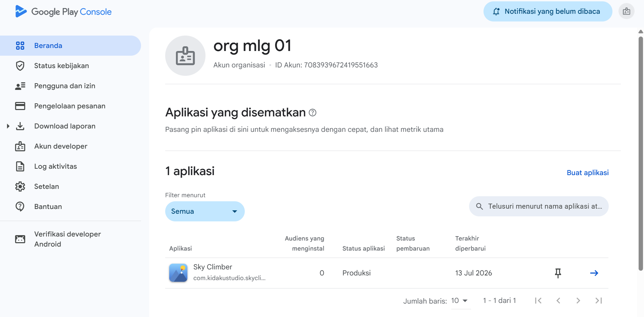Screen dimensions: 644x317
Task: Click the Pengelolaan pesanan card icon
Action: point(20,106)
